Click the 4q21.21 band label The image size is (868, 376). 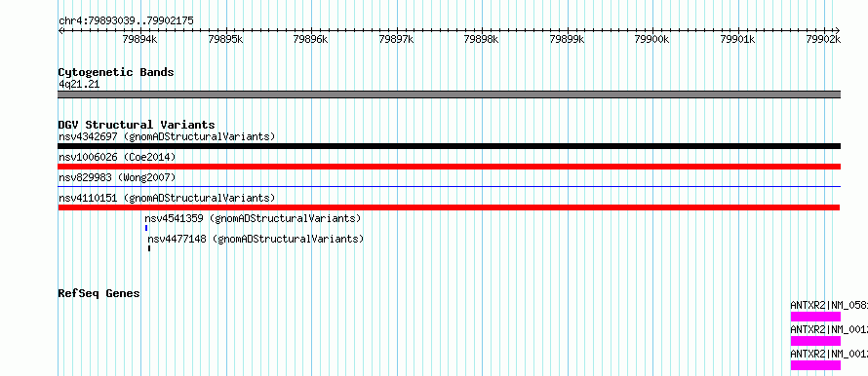coord(79,85)
